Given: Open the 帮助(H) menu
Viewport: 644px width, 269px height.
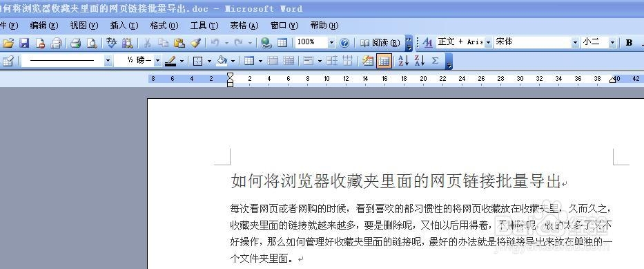Looking at the screenshot, I should pos(324,26).
